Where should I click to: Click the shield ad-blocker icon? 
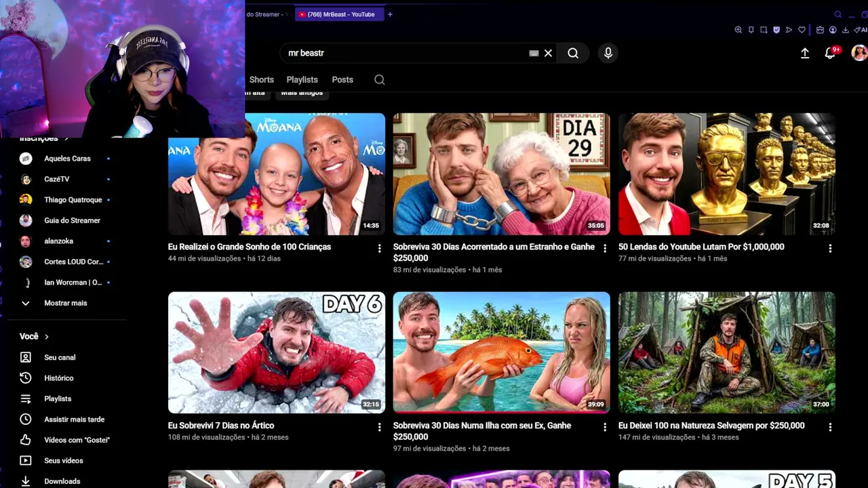[x=776, y=30]
